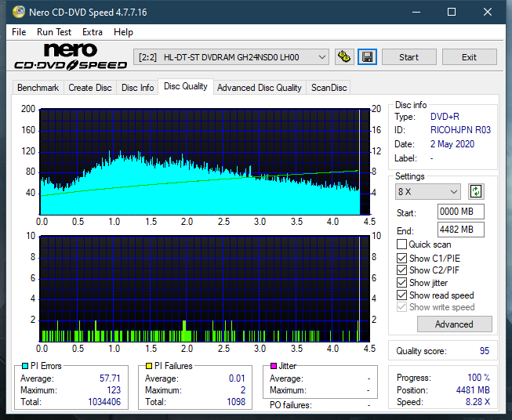512x420 pixels.
Task: Maximize the Nero CD-DVD Speed window
Action: pyautogui.click(x=452, y=12)
